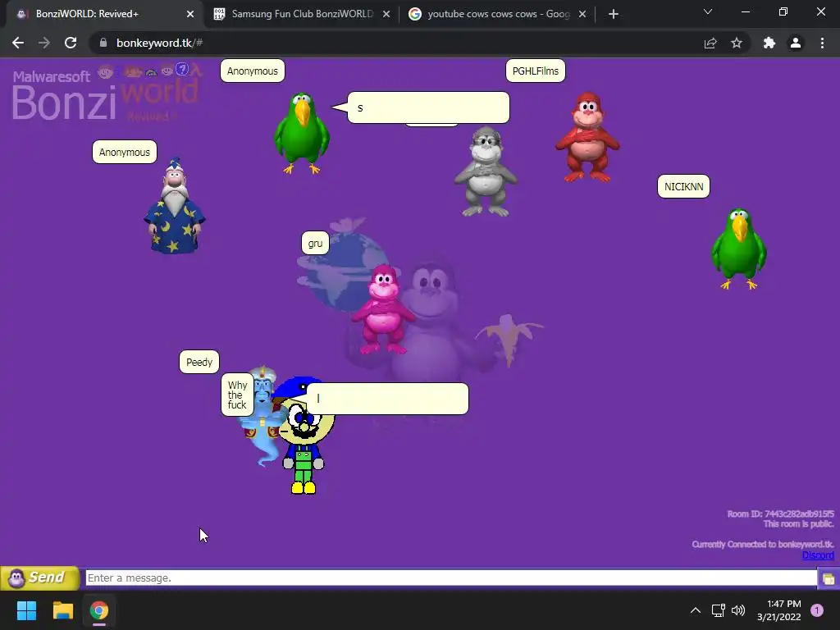The width and height of the screenshot is (840, 630).
Task: Click the Merlin wizard character
Action: [175, 206]
